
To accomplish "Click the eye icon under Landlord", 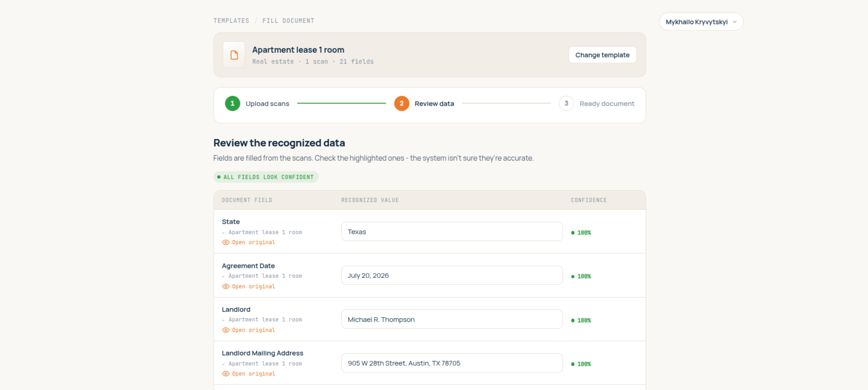I will [x=226, y=330].
